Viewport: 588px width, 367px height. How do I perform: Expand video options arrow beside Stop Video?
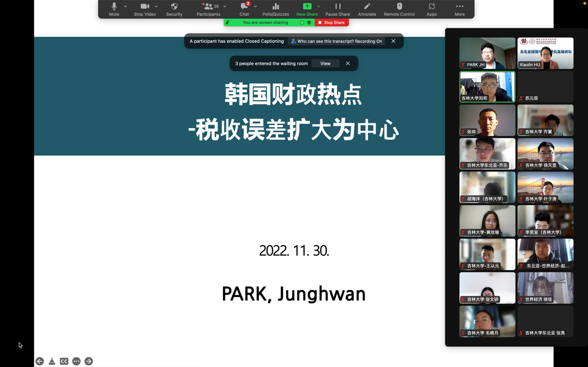point(156,7)
